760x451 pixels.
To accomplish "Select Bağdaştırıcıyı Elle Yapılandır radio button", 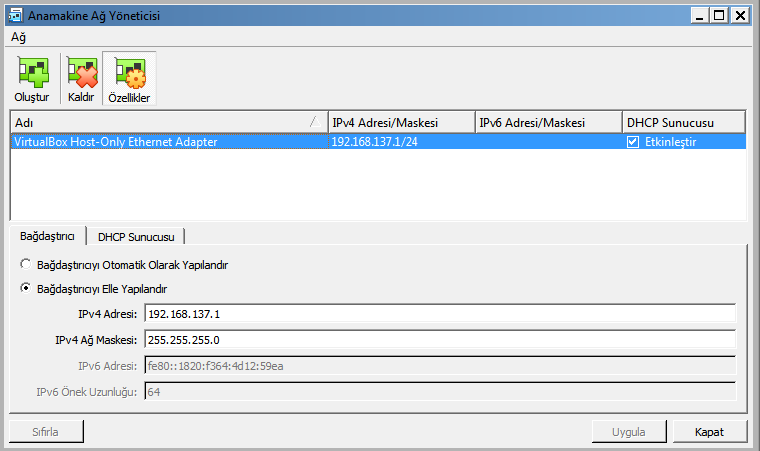I will (x=25, y=288).
